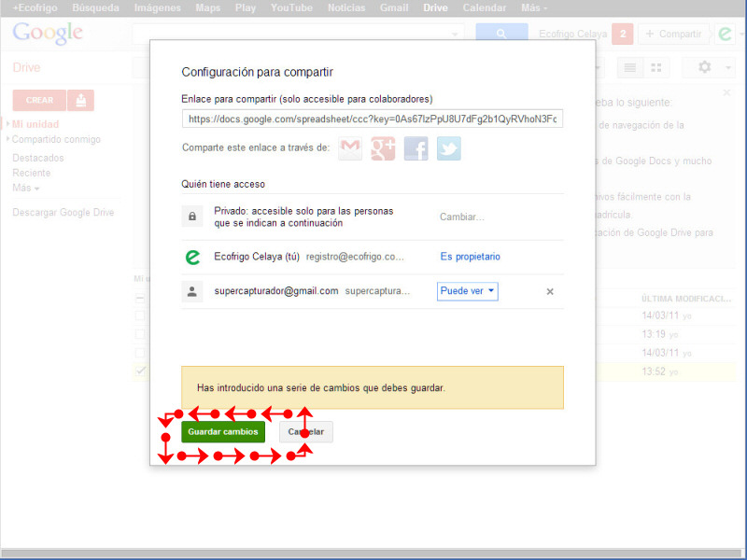This screenshot has width=747, height=560.
Task: Switch to grid view in Drive
Action: tap(656, 67)
